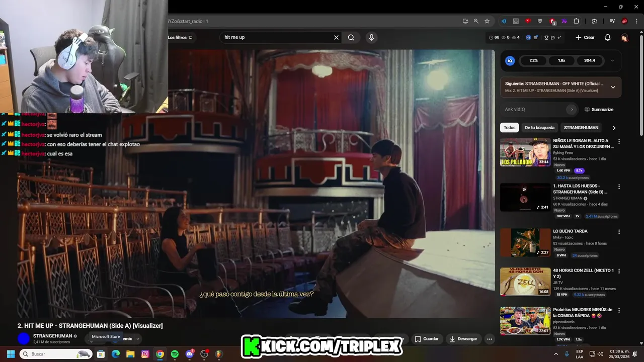Viewport: 644px width, 362px height.
Task: Open the Chrome three-dot menu
Action: click(x=635, y=21)
